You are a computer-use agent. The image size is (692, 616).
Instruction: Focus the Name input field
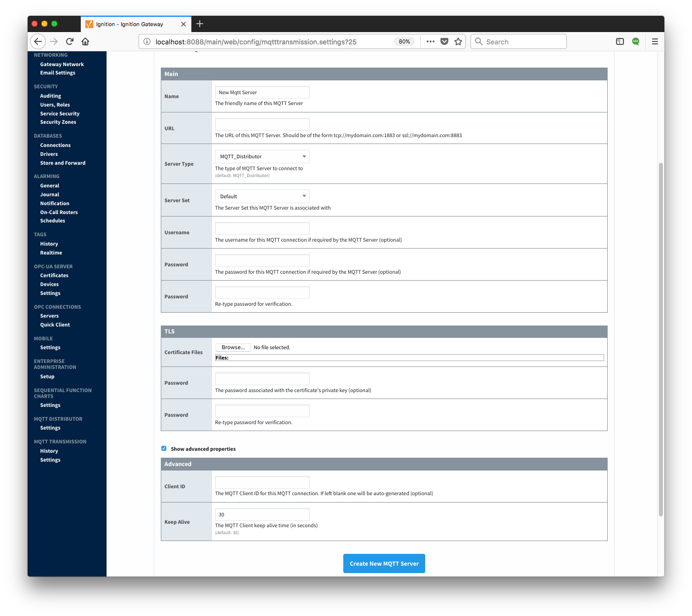(262, 92)
